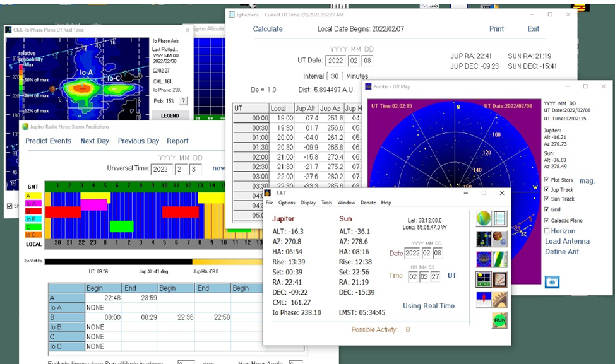
Task: Click the 22:48 Begin cell in row A
Action: pyautogui.click(x=103, y=298)
